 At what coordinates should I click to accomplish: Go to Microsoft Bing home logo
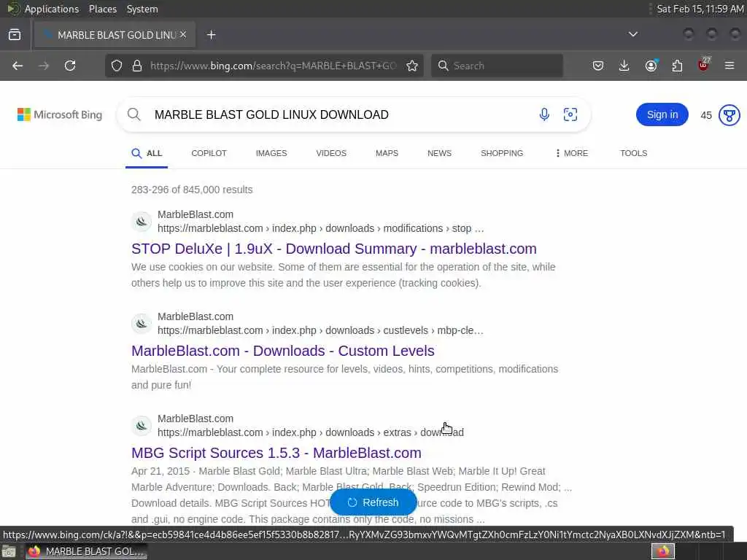(60, 114)
